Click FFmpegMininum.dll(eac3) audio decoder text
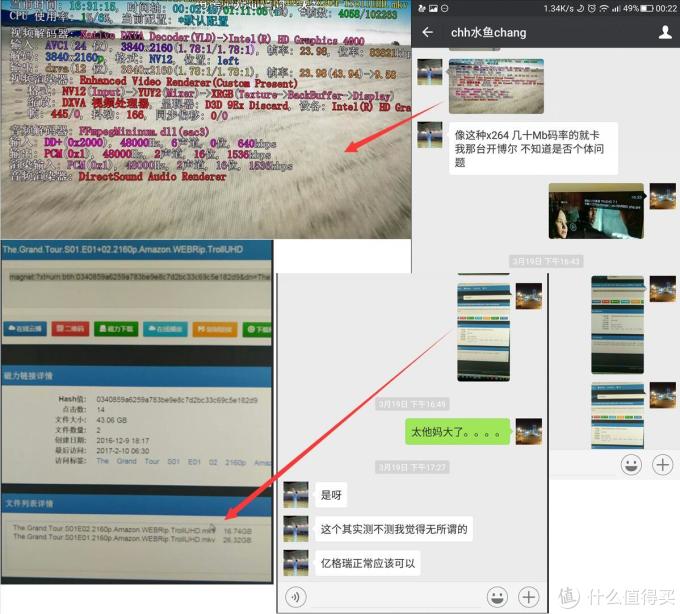680x614 pixels. click(144, 131)
